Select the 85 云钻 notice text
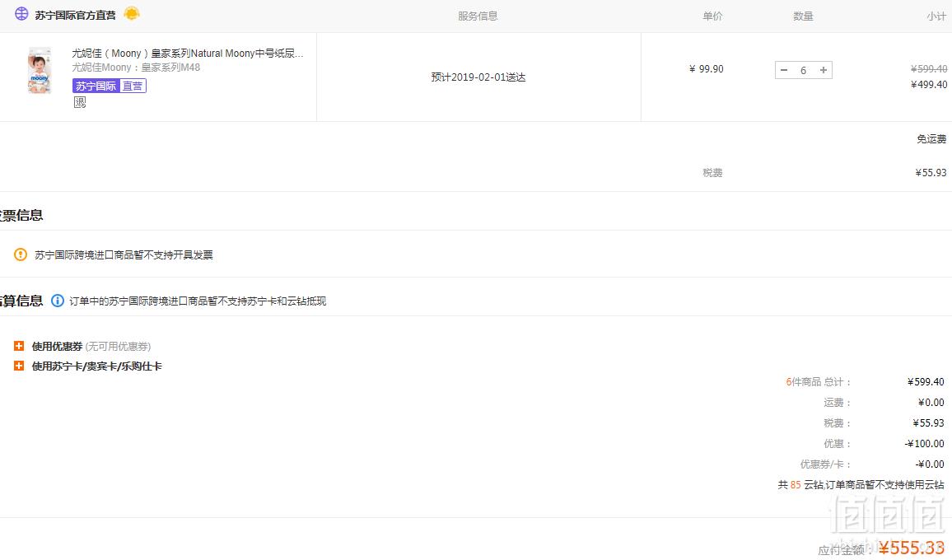The height and width of the screenshot is (560, 952). tap(861, 485)
